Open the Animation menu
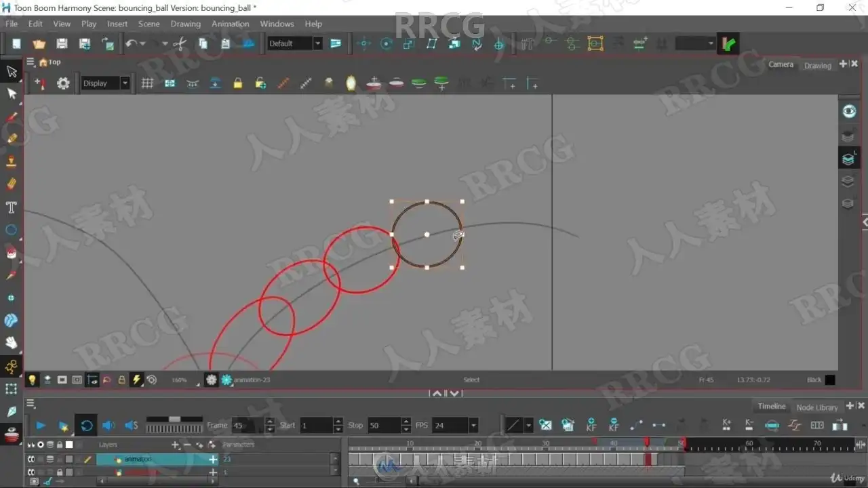Viewport: 868px width, 488px height. 231,24
